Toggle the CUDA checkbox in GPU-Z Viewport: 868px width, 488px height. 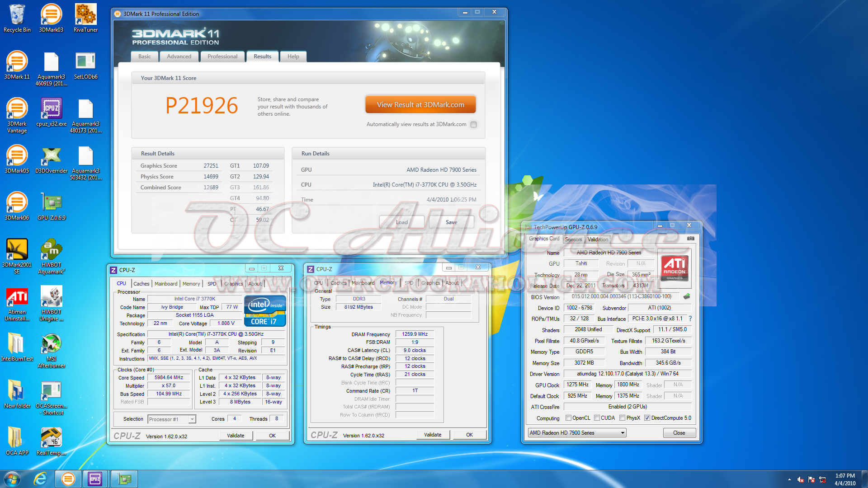597,418
